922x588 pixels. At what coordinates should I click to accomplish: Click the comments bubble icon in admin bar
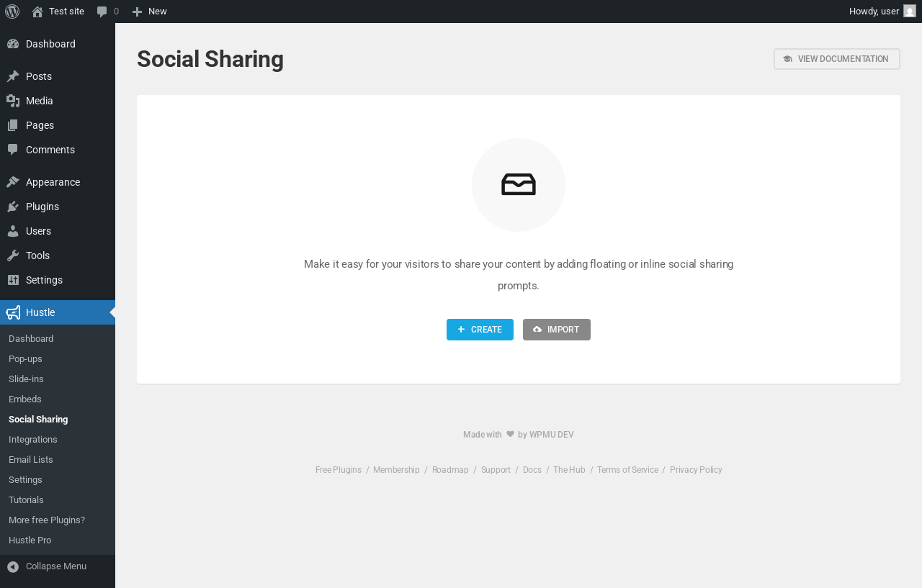click(102, 12)
